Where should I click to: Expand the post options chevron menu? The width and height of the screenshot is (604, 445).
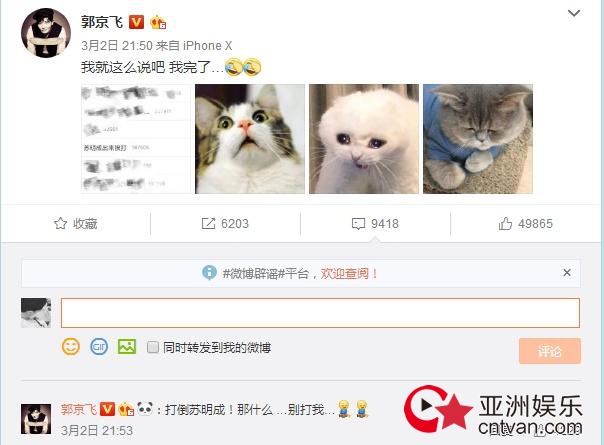point(574,13)
